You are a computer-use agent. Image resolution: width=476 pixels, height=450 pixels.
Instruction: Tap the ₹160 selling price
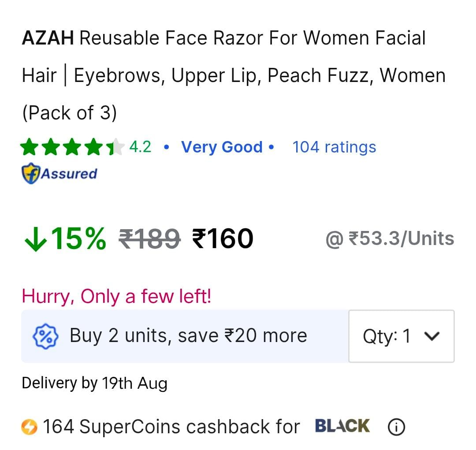point(223,239)
